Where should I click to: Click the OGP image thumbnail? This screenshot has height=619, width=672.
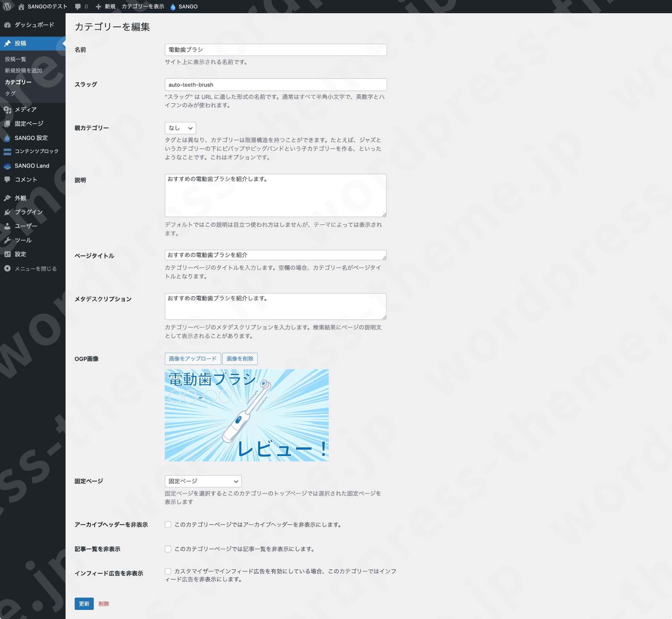pos(246,415)
